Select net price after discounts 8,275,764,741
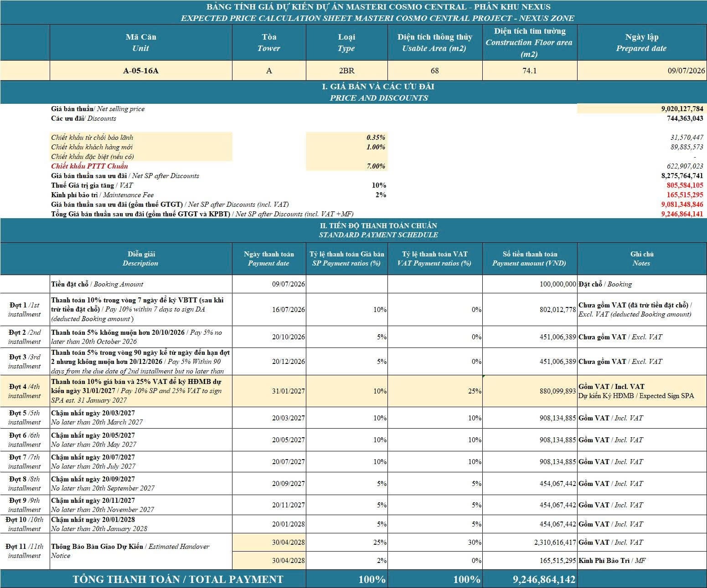Screen dimensions: 707x588 pos(682,176)
